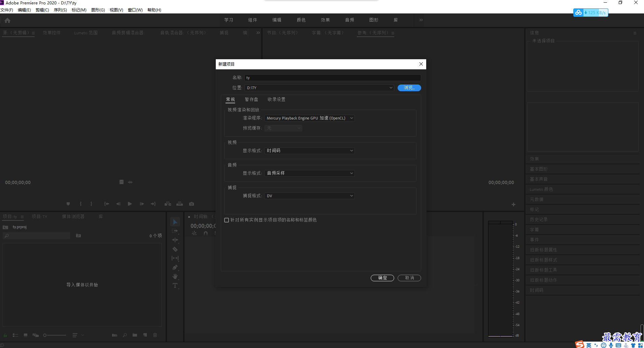
Task: Open the video display format dropdown
Action: pyautogui.click(x=309, y=151)
